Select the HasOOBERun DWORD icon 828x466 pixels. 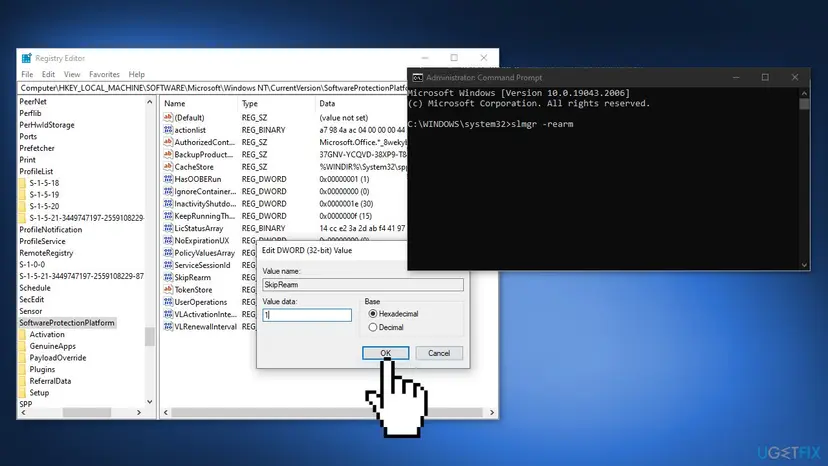(168, 179)
